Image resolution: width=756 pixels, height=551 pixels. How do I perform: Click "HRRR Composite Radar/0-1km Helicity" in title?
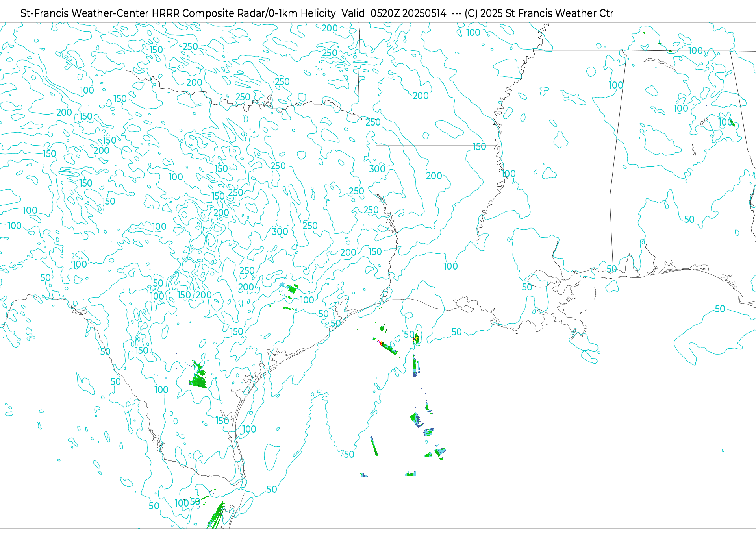244,13
